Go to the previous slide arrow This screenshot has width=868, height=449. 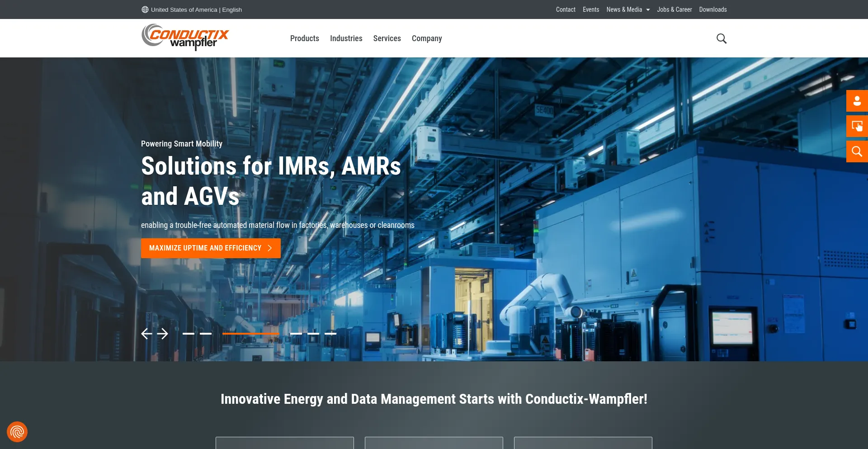pos(146,334)
